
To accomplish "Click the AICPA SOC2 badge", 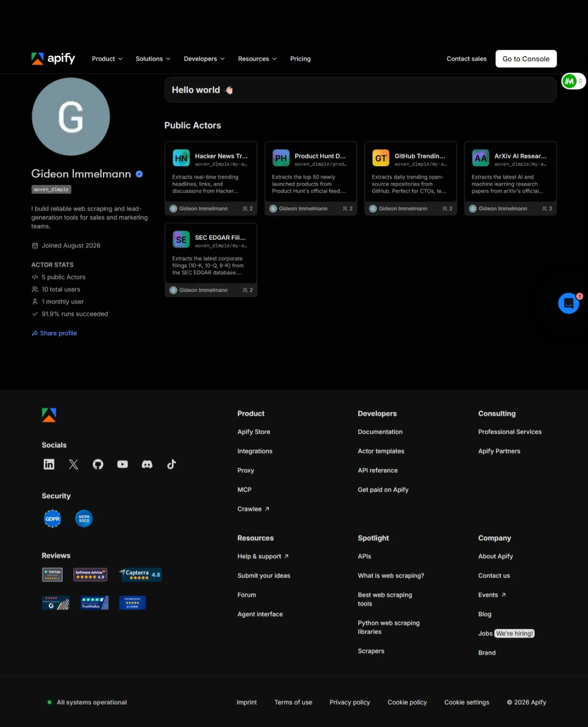I will [x=84, y=519].
